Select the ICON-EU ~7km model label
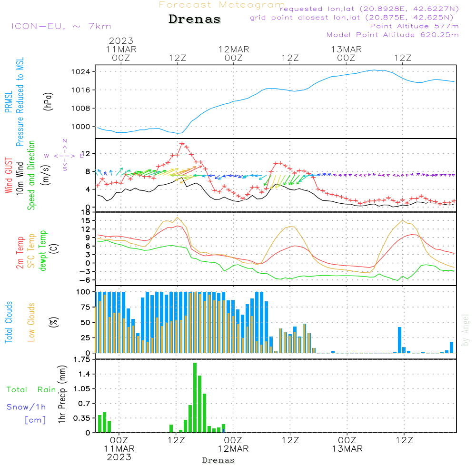The image size is (476, 476). pos(61,26)
